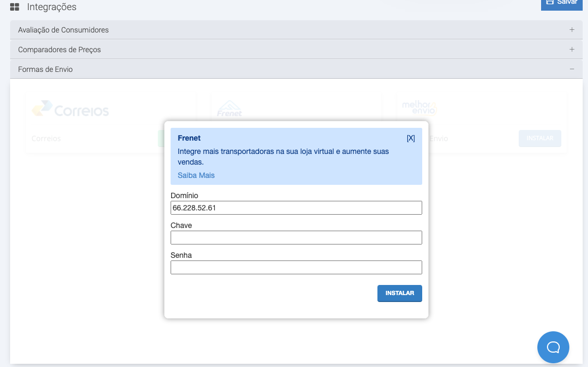Click the Correios logo image

coord(70,109)
